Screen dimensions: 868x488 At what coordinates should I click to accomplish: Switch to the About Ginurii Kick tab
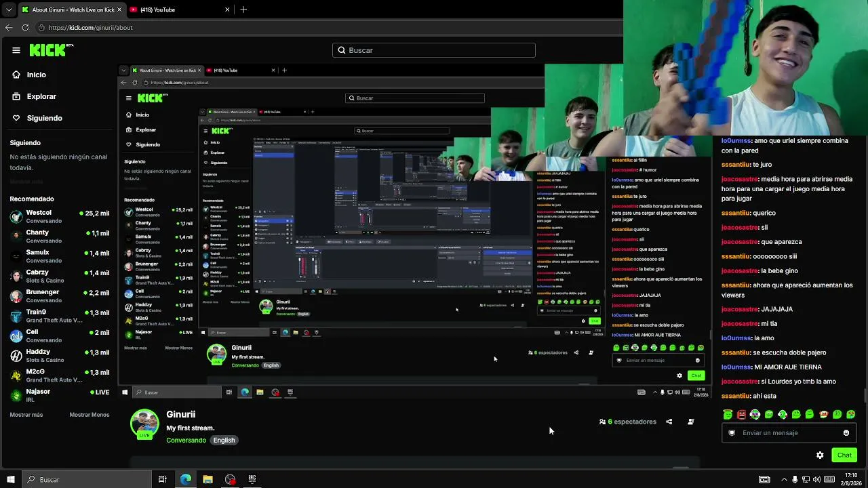pos(73,9)
